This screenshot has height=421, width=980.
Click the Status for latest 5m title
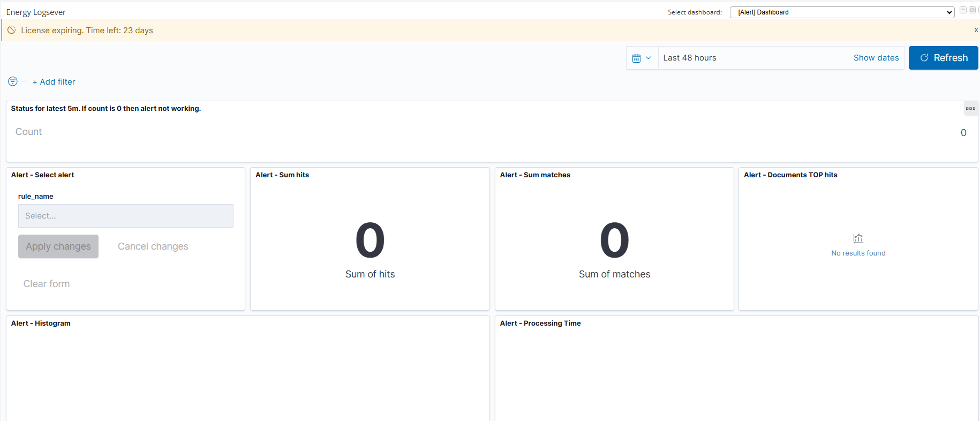tap(106, 109)
